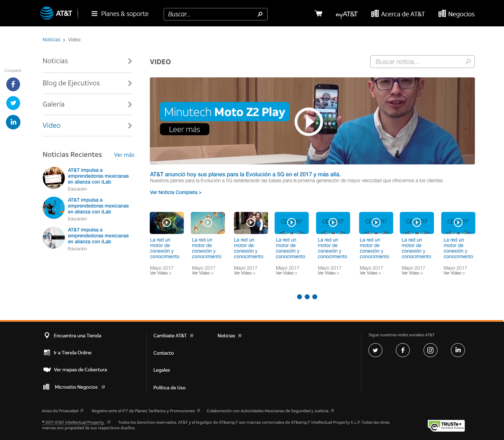Open Legales in the footer
The width and height of the screenshot is (504, 440).
click(x=162, y=370)
